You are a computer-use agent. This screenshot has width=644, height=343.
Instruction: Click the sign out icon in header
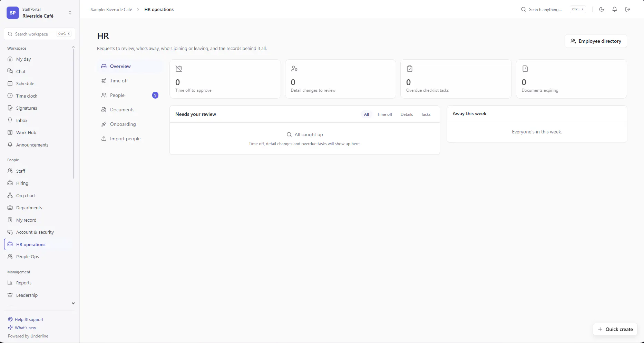click(x=628, y=9)
